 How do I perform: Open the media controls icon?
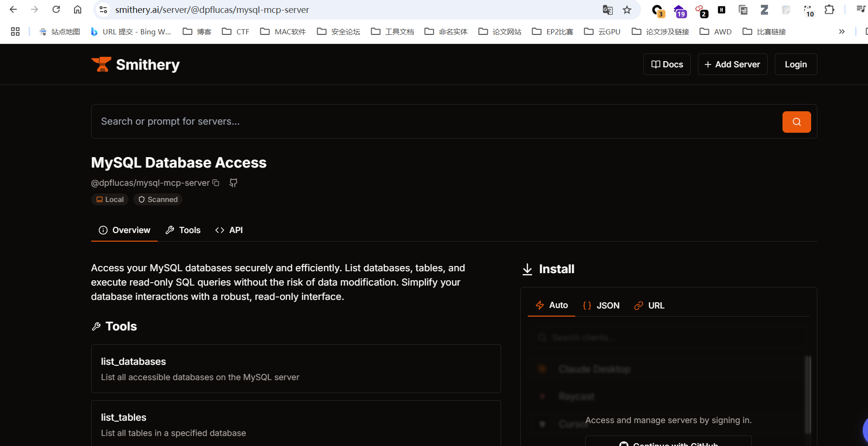pos(860,9)
